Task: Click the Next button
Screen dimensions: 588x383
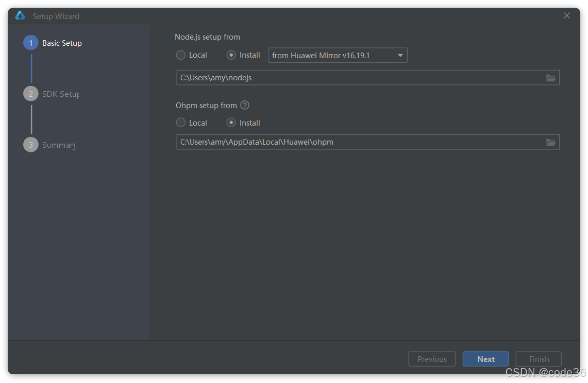Action: point(485,359)
